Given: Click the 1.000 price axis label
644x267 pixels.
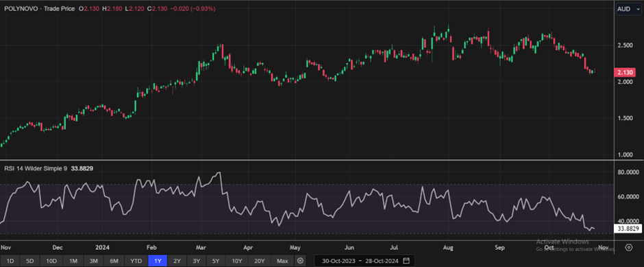Looking at the screenshot, I should pos(626,154).
